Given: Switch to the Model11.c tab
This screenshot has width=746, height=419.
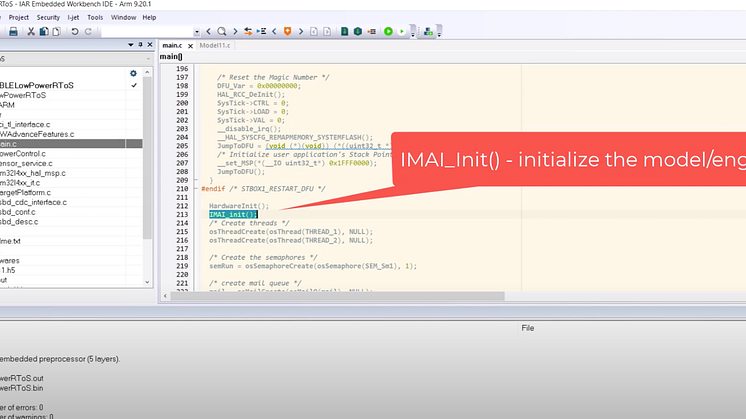Looking at the screenshot, I should 215,45.
